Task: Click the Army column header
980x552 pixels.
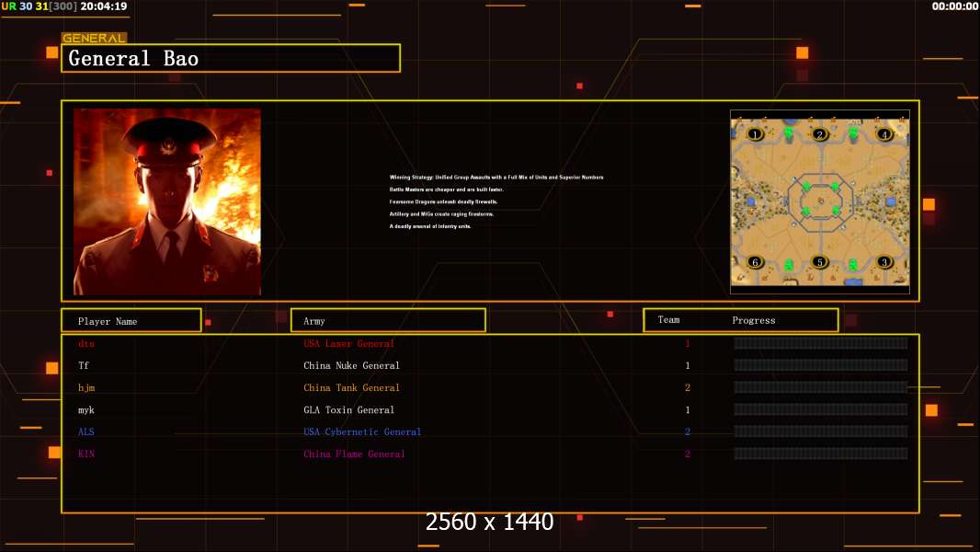Action: point(388,321)
